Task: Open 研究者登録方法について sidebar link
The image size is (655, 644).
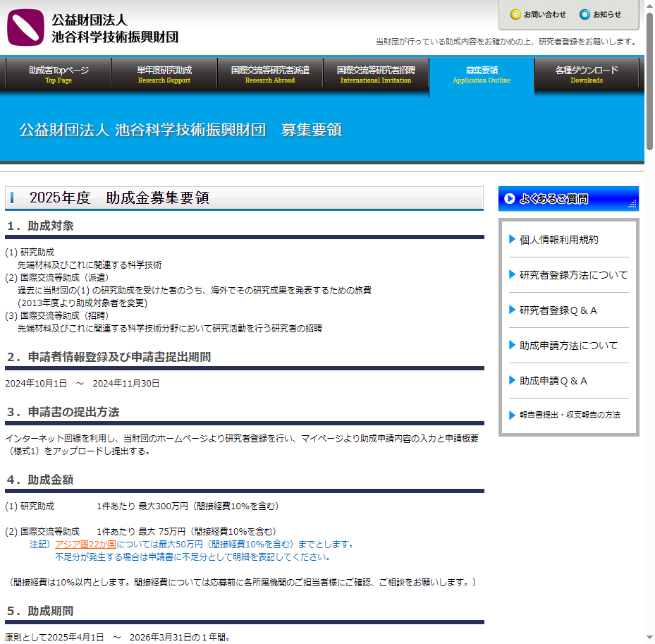Action: (x=573, y=275)
